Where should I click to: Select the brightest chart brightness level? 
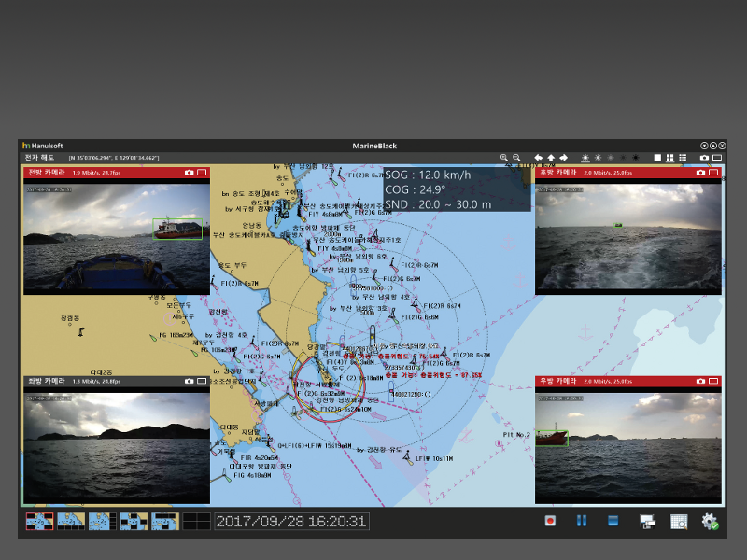coord(585,158)
